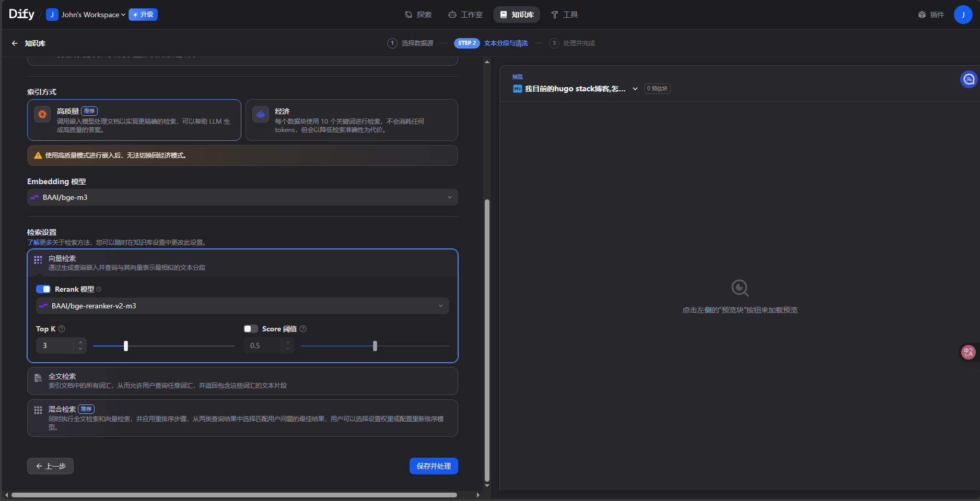980x501 pixels.
Task: Enable the Score 阈值 toggle
Action: click(251, 329)
